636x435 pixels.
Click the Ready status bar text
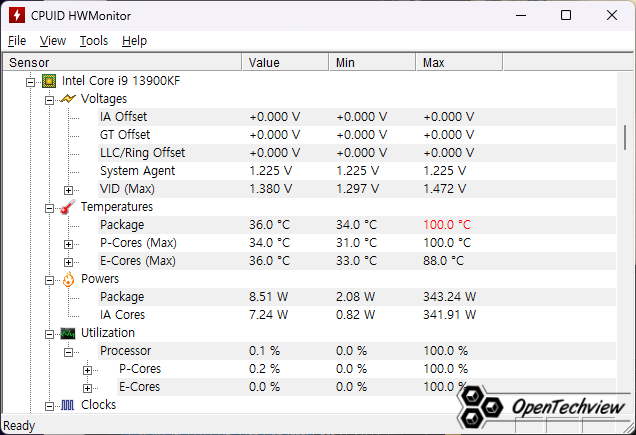[x=19, y=426]
